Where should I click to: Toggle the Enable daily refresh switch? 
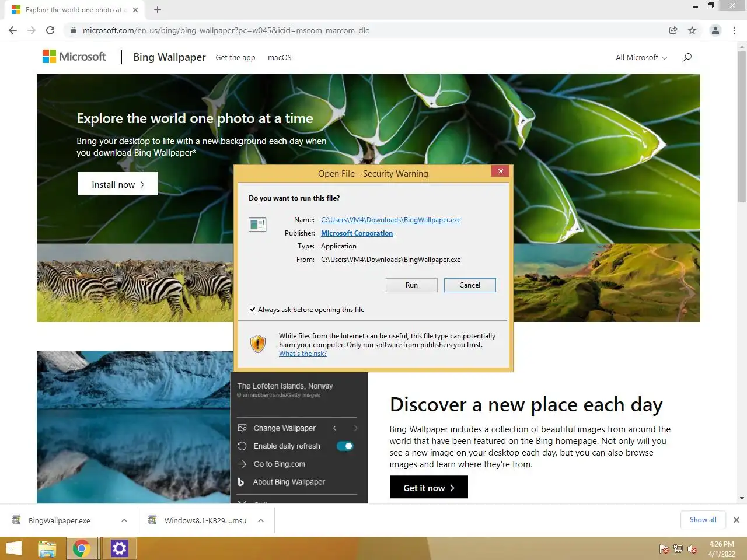345,446
